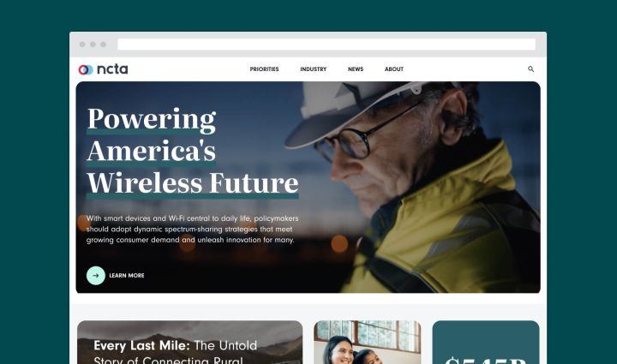
Task: Open the Industry menu
Action: click(314, 69)
